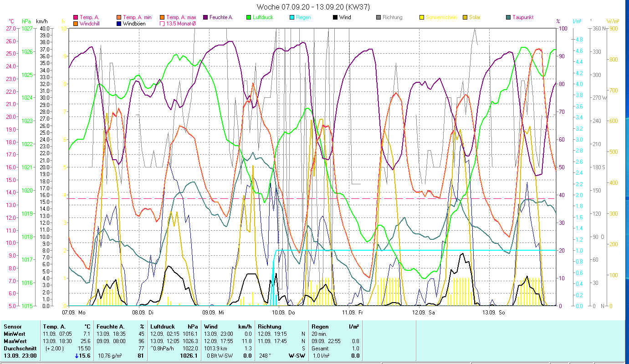Click the minimum temperature value 7.1
Viewport: 629px width, 364px height.
click(87, 334)
